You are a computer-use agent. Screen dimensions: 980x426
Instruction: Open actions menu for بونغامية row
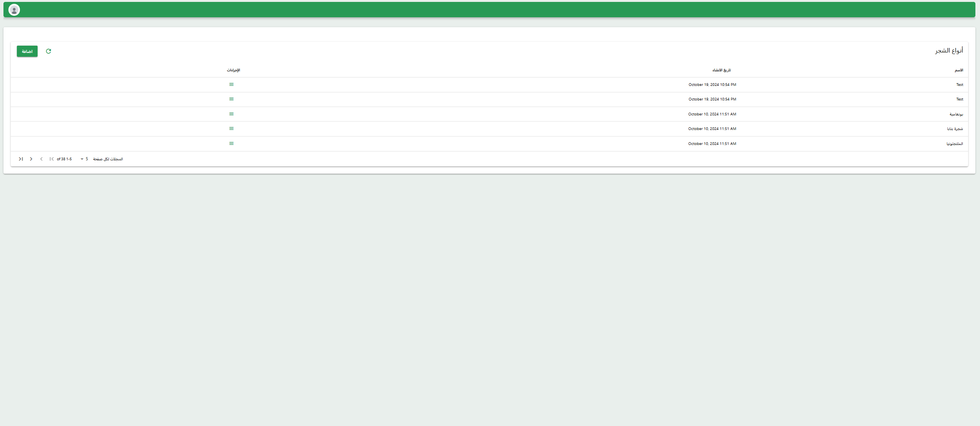tap(231, 114)
